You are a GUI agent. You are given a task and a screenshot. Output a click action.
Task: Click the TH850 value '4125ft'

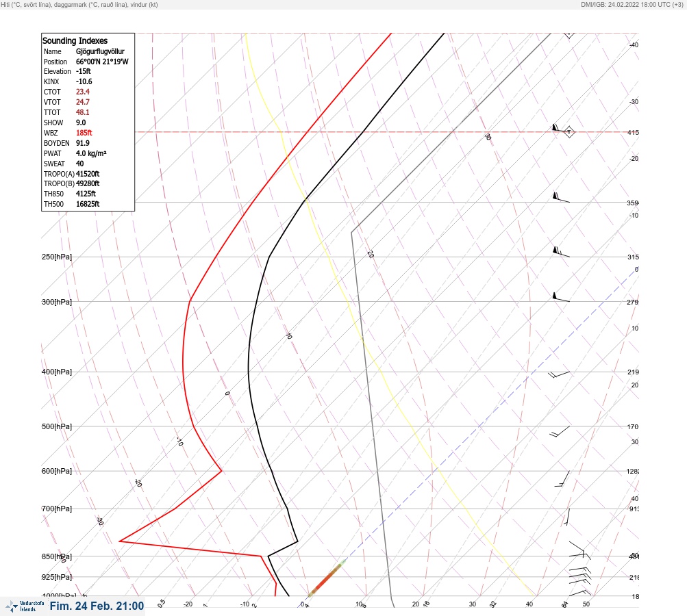(x=86, y=194)
